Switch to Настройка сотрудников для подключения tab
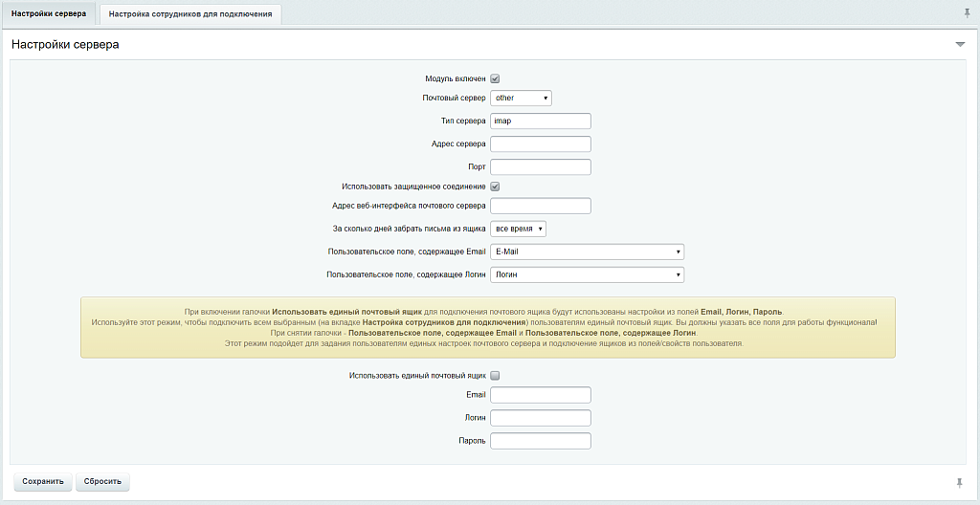 [191, 14]
